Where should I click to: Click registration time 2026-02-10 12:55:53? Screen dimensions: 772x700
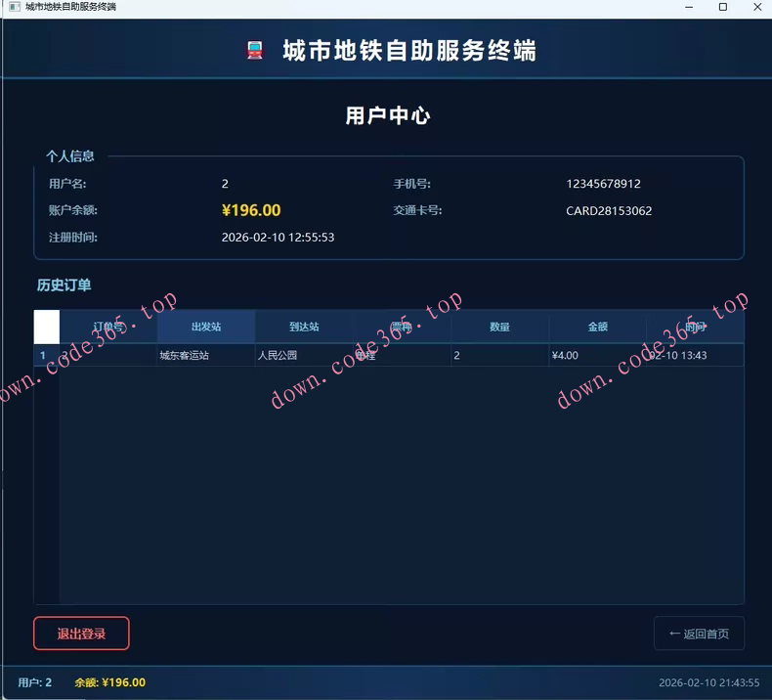(x=278, y=238)
